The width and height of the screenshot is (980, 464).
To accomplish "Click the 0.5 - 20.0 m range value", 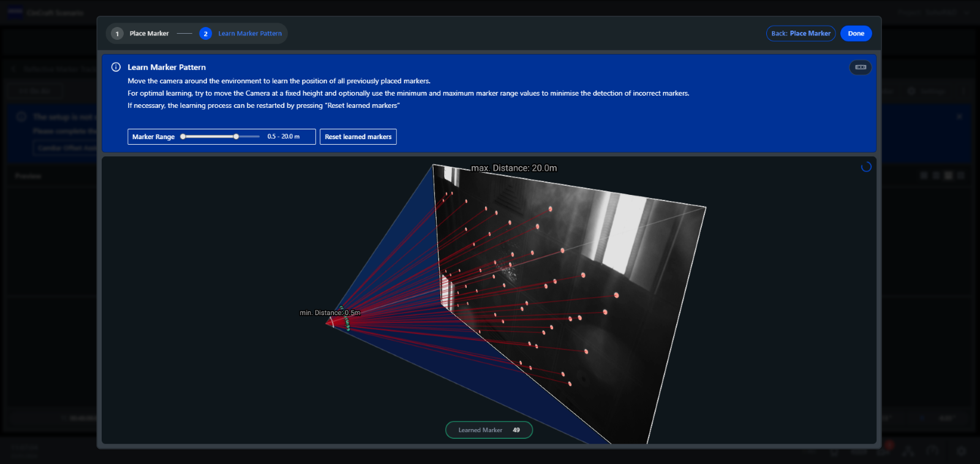I will [284, 137].
